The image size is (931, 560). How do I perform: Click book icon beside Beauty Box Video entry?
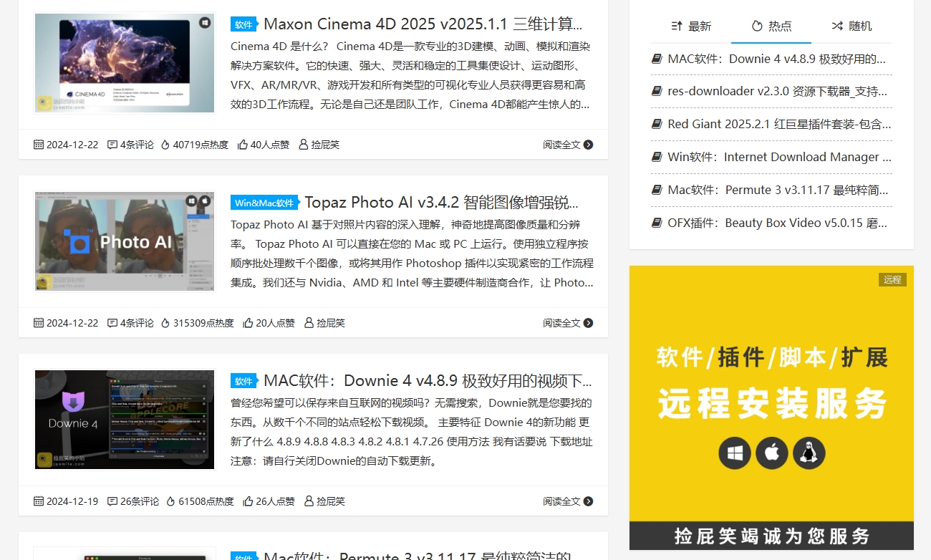657,223
